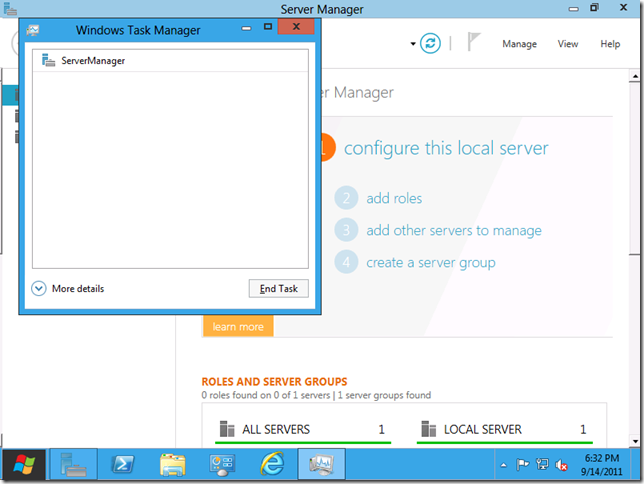
Task: Click the Action Center flag in the tray
Action: coord(522,465)
